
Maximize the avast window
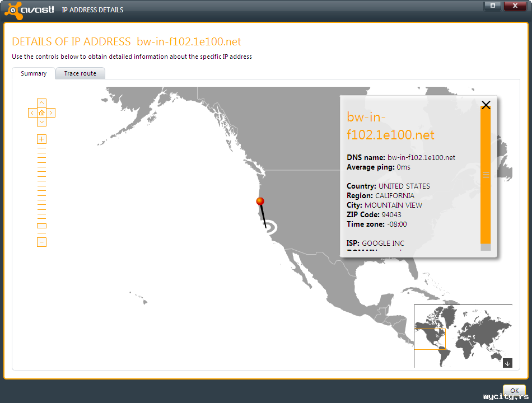click(493, 6)
